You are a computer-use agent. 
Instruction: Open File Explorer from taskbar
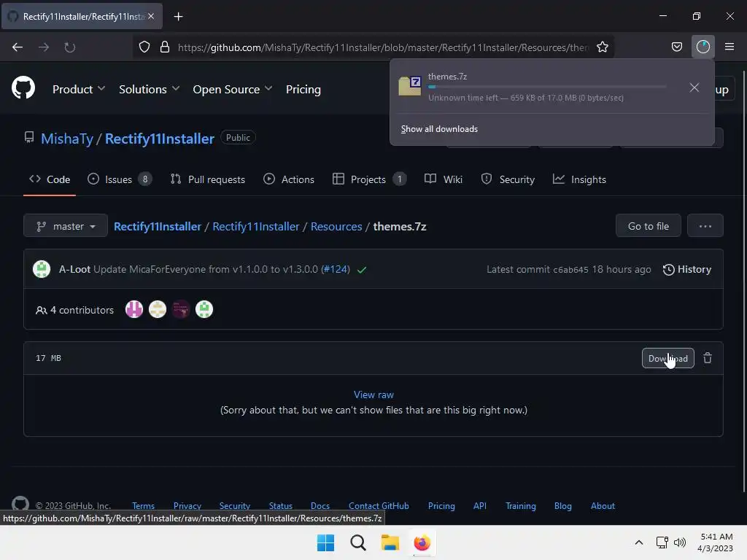point(390,542)
